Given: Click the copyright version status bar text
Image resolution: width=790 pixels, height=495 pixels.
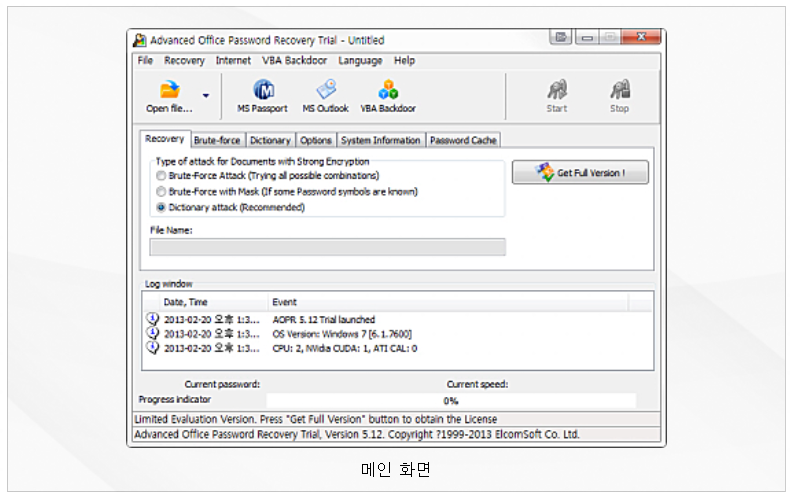Looking at the screenshot, I should [x=357, y=434].
